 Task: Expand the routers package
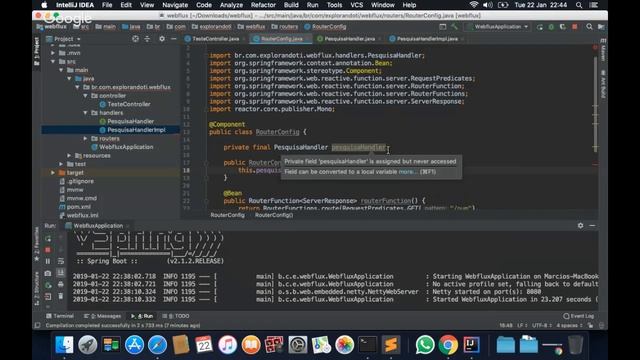tap(85, 138)
